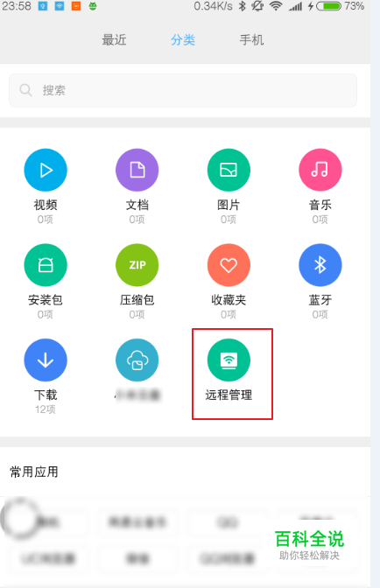
Task: Open the cloud storage icon
Action: (x=137, y=360)
